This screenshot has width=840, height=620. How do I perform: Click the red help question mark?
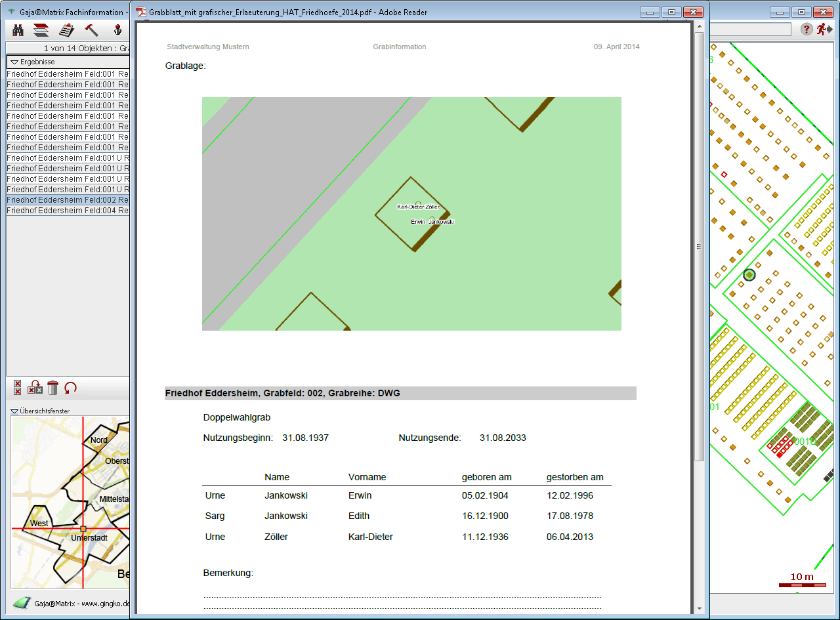(807, 30)
